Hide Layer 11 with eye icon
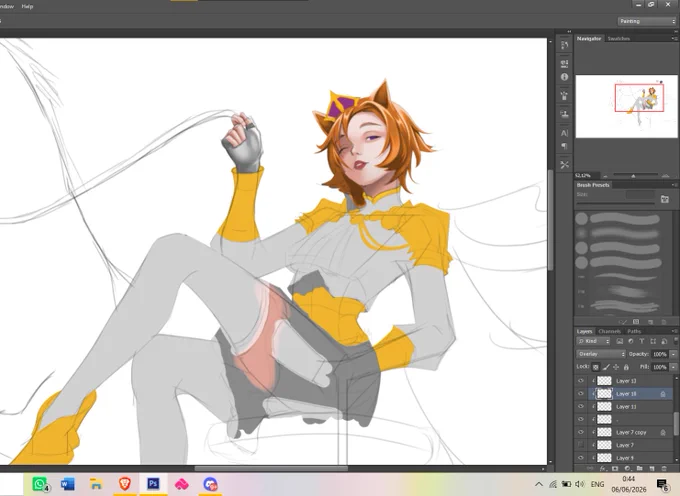Screen dimensions: 680x496 pyautogui.click(x=581, y=406)
